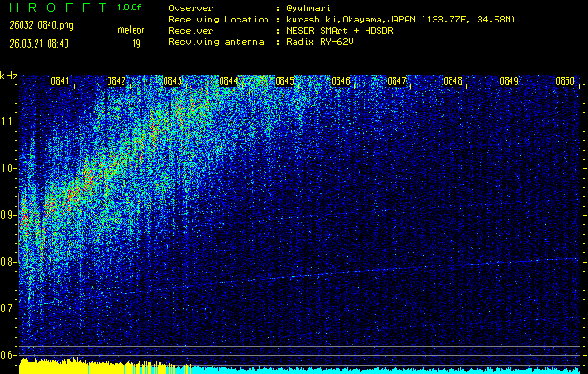Select the meteor count value 19
The width and height of the screenshot is (588, 374).
pos(136,43)
